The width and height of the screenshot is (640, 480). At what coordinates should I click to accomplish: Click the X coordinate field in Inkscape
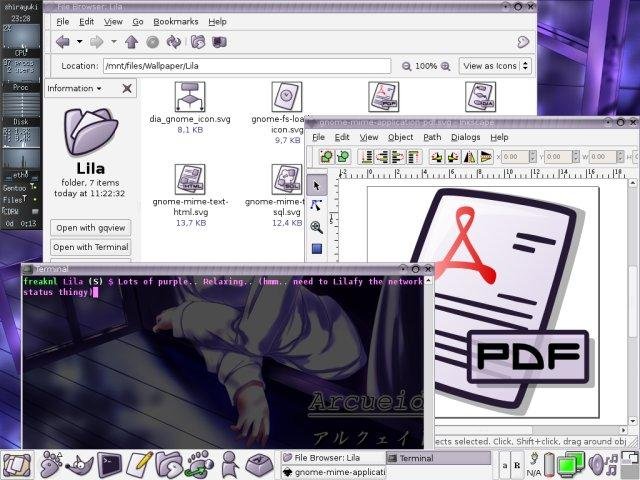[515, 157]
